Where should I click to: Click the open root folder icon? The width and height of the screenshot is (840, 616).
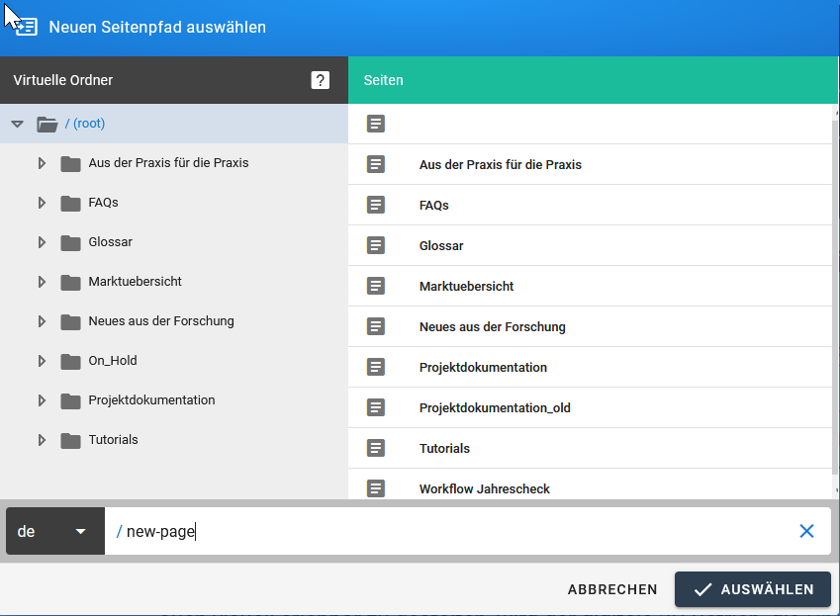47,124
